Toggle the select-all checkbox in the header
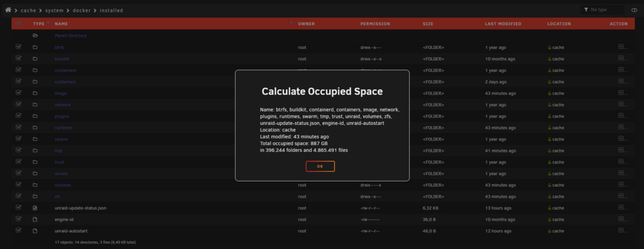The height and width of the screenshot is (249, 644). click(19, 23)
